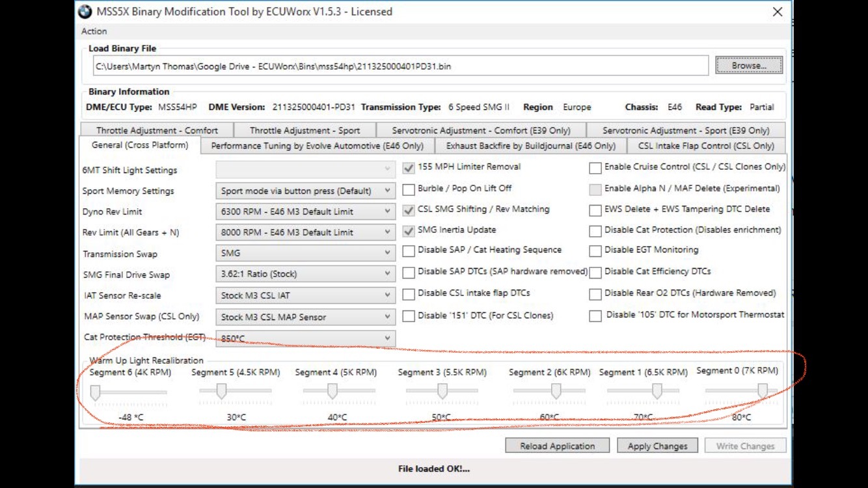Click the '-48 *C' Segment 6 temperature value
Screen dimensions: 868x488
[x=131, y=417]
